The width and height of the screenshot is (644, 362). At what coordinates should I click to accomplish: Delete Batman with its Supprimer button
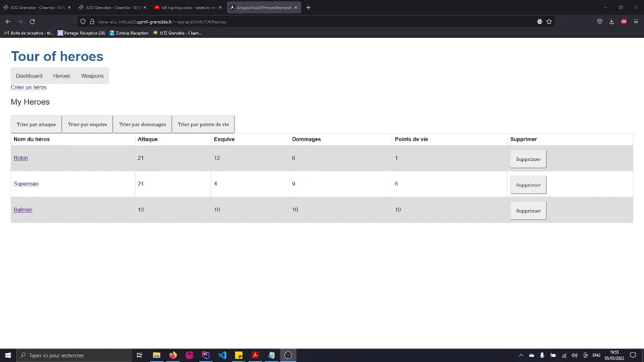point(528,211)
